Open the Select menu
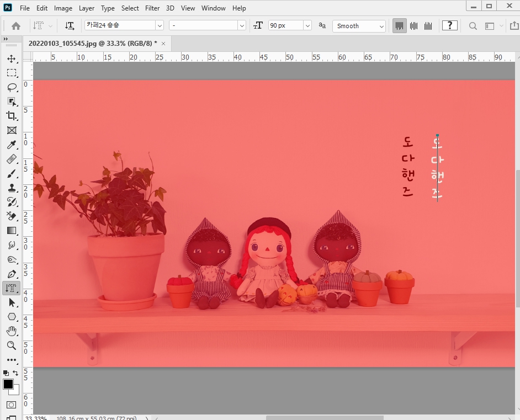 [x=130, y=8]
